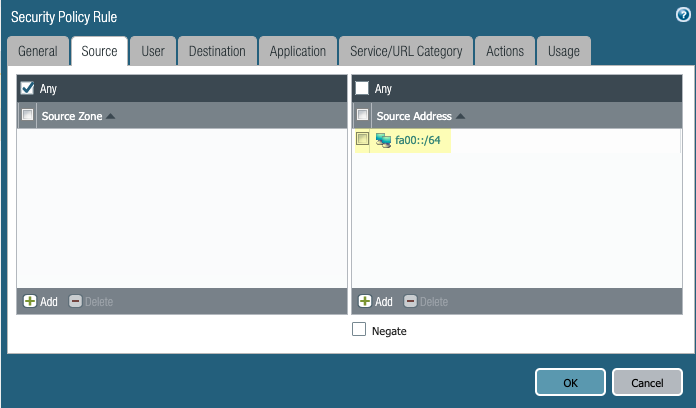Open the Actions tab

pyautogui.click(x=505, y=51)
